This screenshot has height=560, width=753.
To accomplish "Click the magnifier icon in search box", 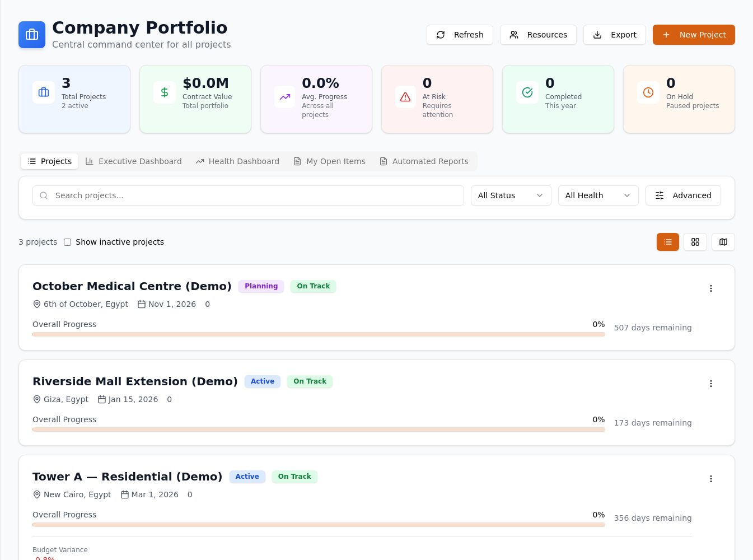I will 44,195.
